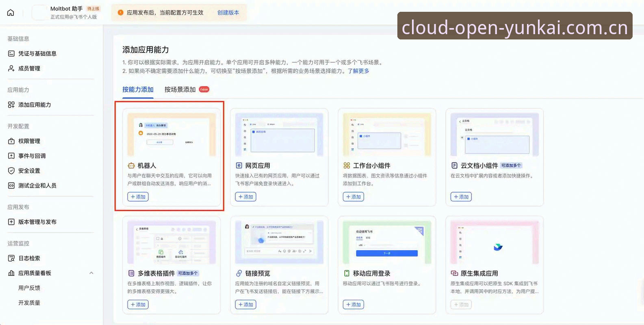This screenshot has width=644, height=325.
Task: Click the 添加应用能力 grid icon
Action: click(x=11, y=105)
